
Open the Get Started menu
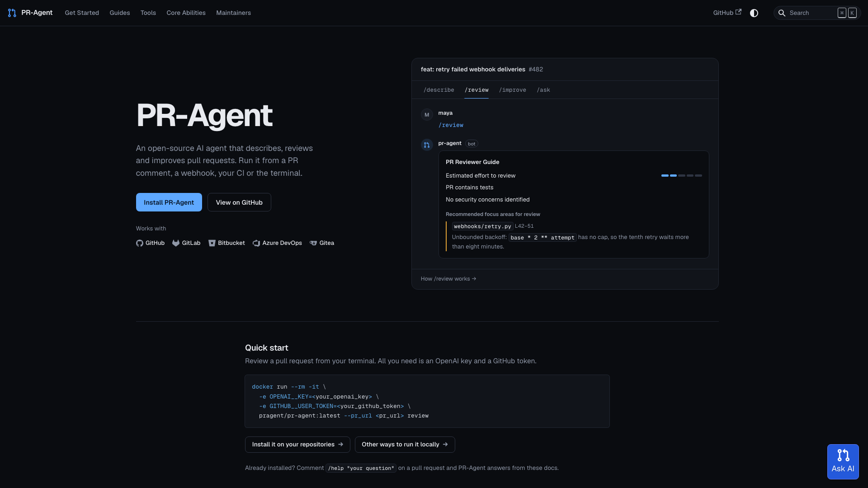82,13
